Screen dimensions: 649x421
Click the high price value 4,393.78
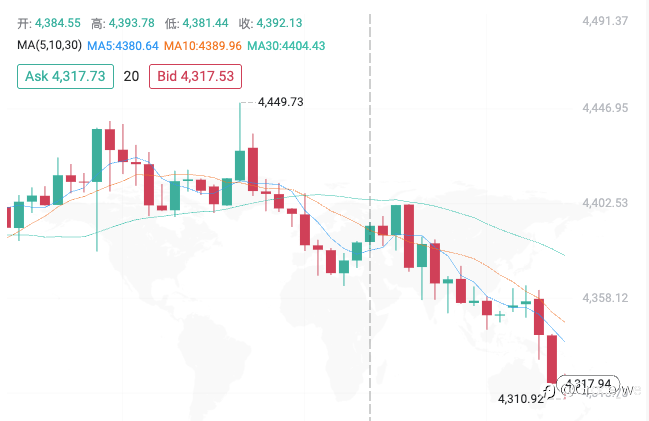coord(132,23)
